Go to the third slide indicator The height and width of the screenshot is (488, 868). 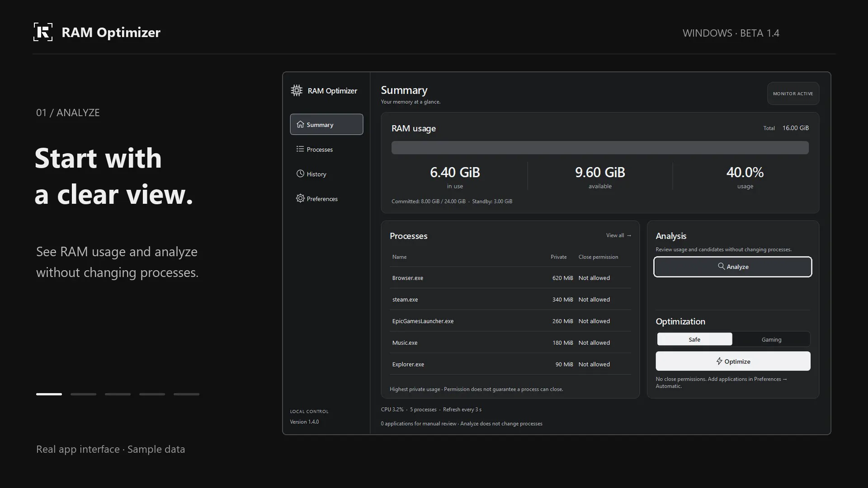118,394
